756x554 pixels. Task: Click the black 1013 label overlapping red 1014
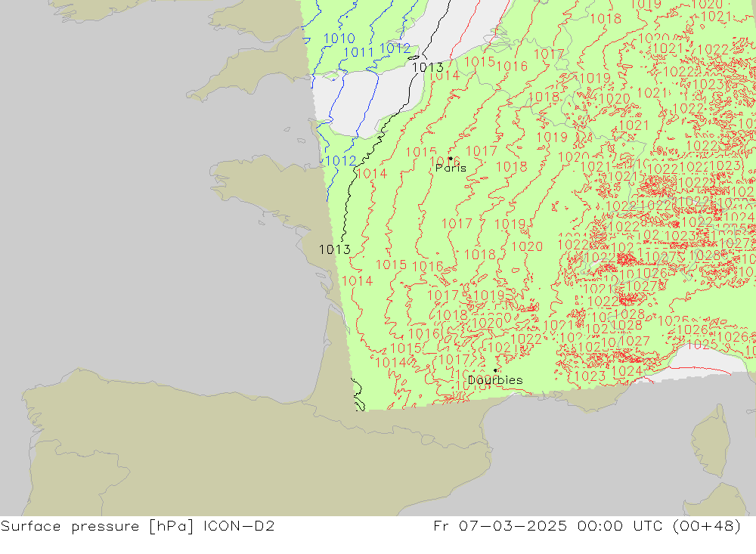428,67
